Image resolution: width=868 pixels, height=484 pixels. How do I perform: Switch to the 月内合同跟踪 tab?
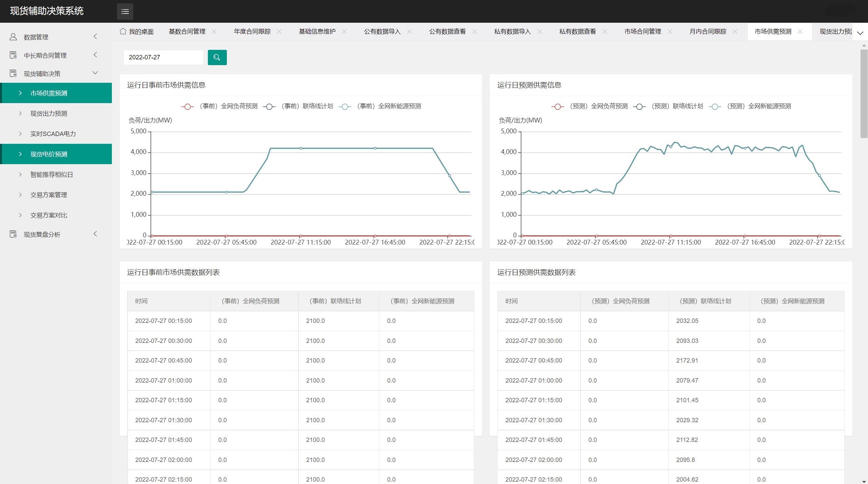pos(708,32)
